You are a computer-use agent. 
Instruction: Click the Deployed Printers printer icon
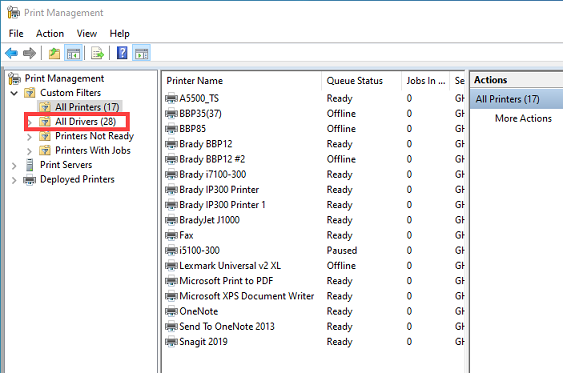(30, 179)
